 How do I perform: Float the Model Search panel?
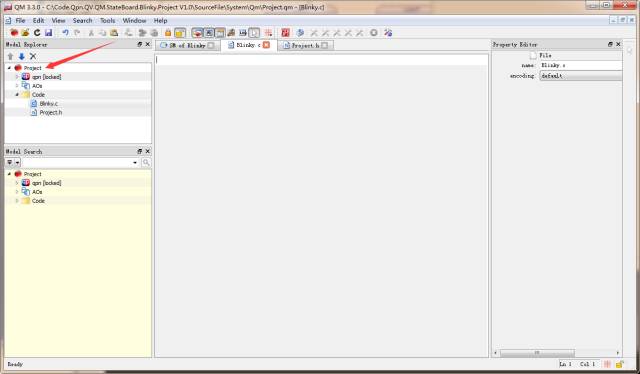pyautogui.click(x=140, y=151)
